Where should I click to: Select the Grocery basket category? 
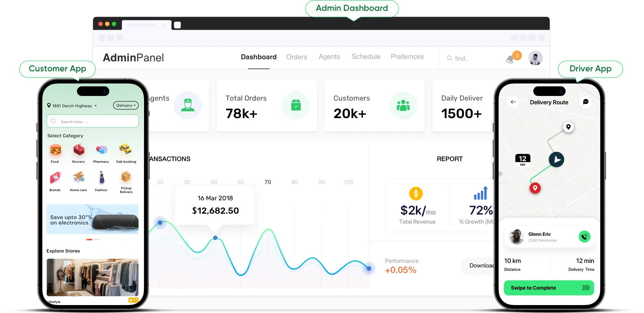(78, 149)
